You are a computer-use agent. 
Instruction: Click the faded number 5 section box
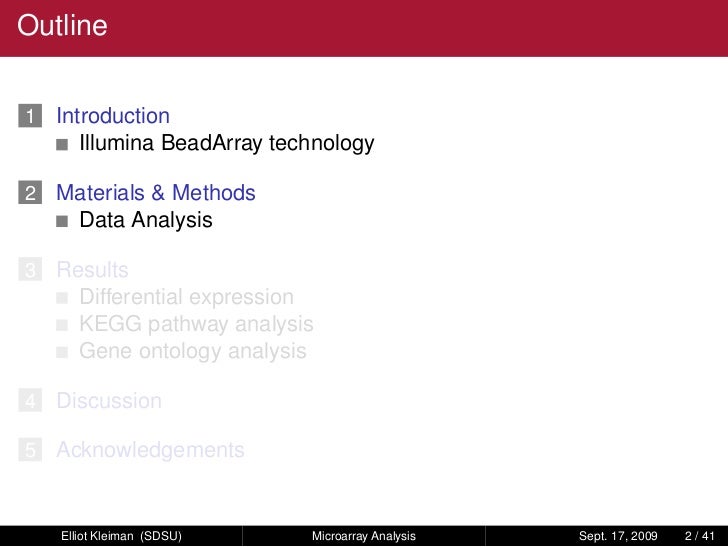[x=30, y=449]
